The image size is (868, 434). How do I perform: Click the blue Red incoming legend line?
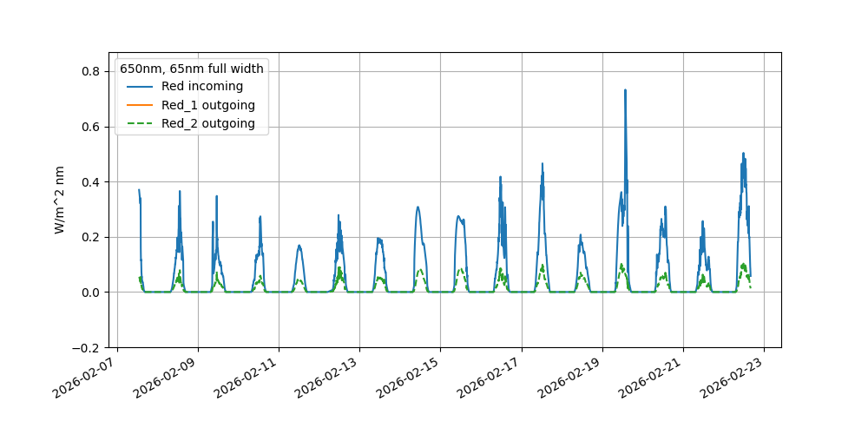point(140,87)
